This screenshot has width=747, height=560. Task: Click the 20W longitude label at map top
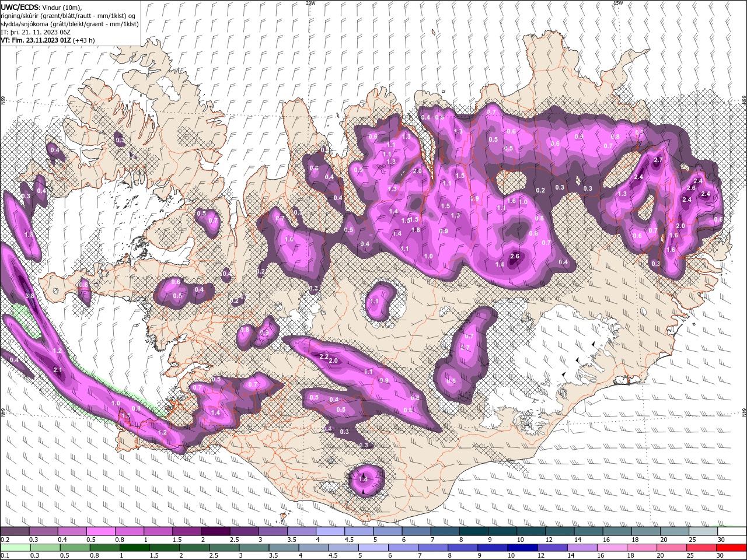pyautogui.click(x=310, y=3)
